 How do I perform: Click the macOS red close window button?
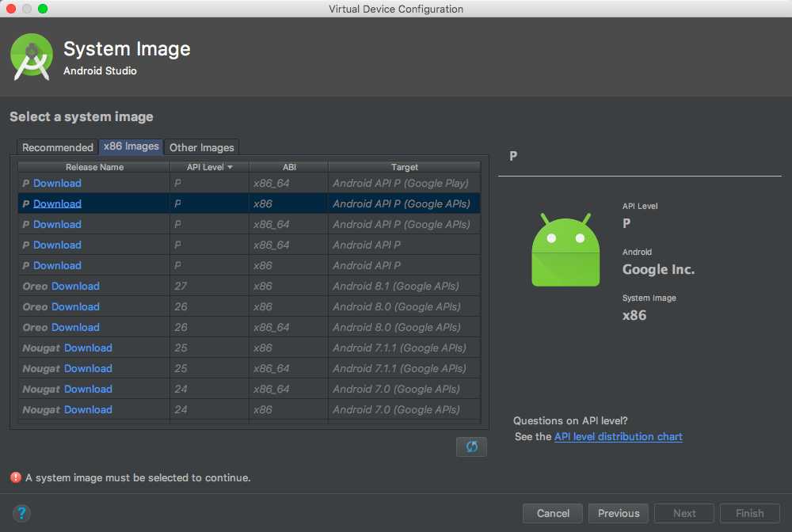(x=11, y=9)
